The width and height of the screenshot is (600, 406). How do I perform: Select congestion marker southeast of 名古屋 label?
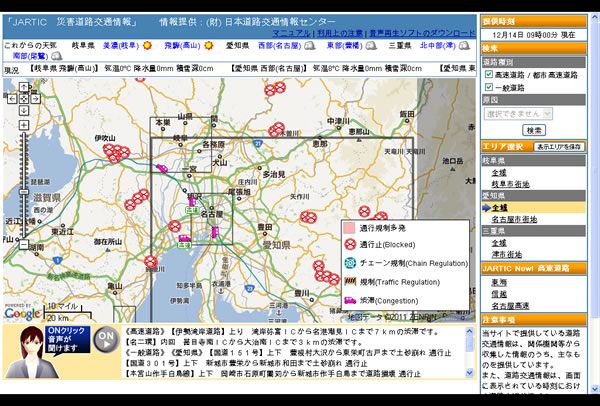(215, 232)
